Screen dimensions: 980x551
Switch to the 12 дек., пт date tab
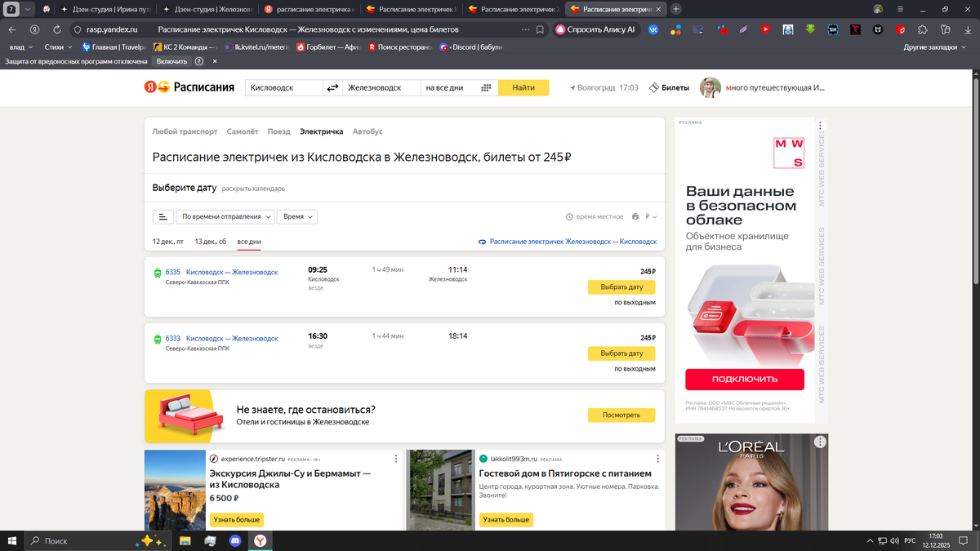(168, 242)
